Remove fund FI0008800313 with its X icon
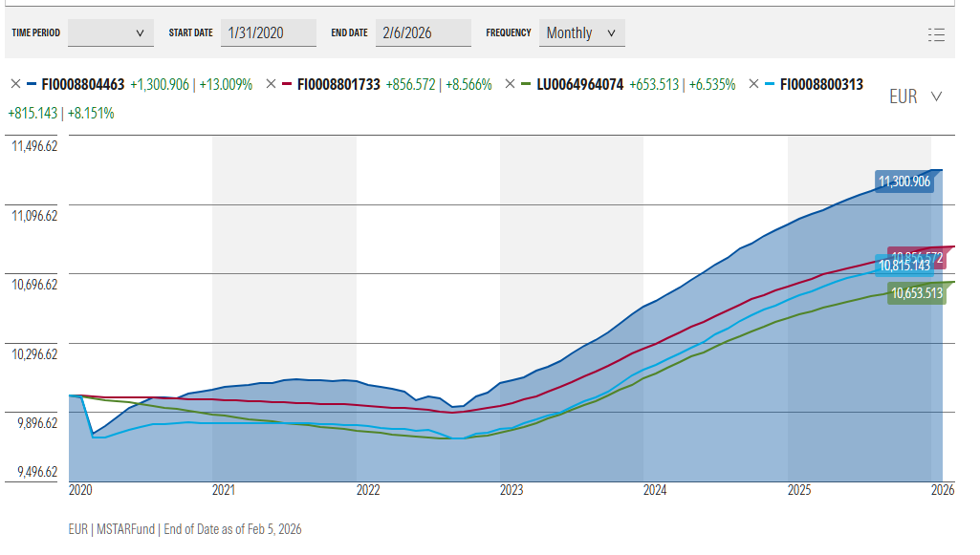The width and height of the screenshot is (980, 555). 754,84
